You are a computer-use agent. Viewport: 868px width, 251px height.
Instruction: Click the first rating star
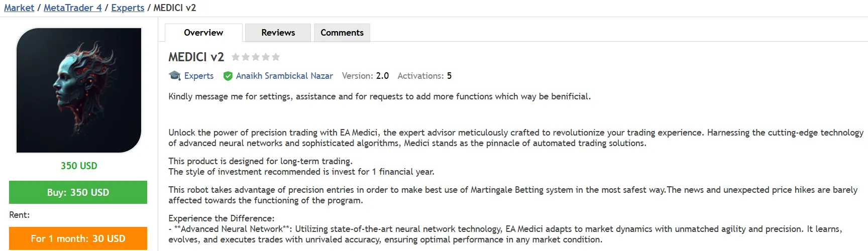236,57
